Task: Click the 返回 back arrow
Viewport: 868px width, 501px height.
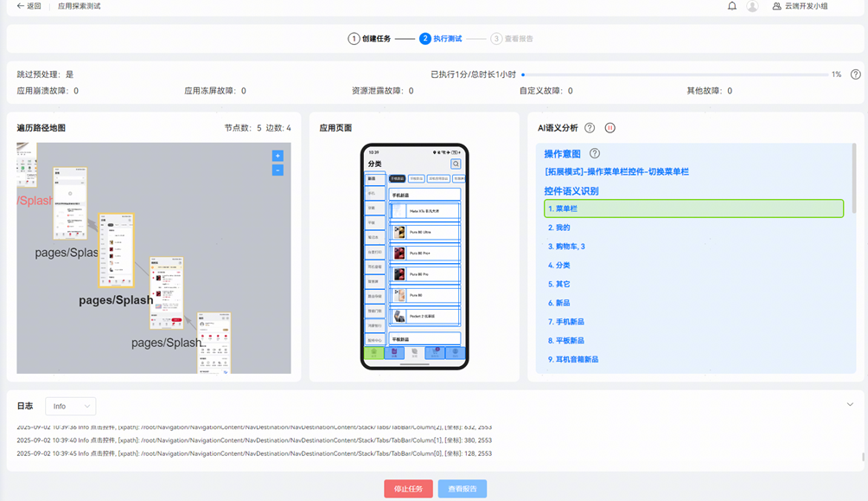Action: (29, 6)
